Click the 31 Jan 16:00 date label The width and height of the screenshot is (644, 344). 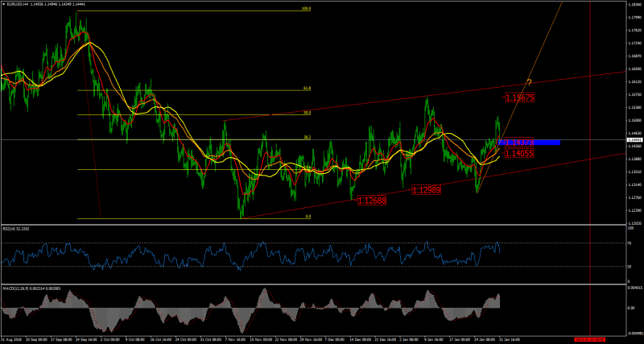[510, 340]
